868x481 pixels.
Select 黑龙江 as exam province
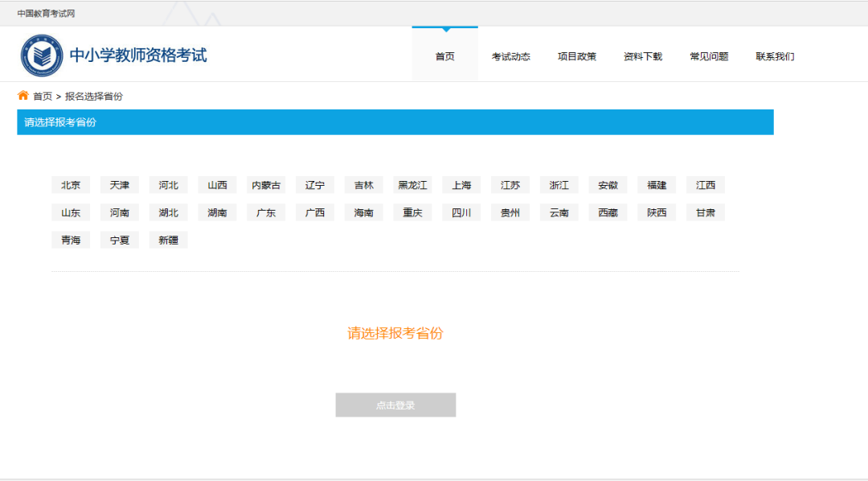pyautogui.click(x=412, y=184)
